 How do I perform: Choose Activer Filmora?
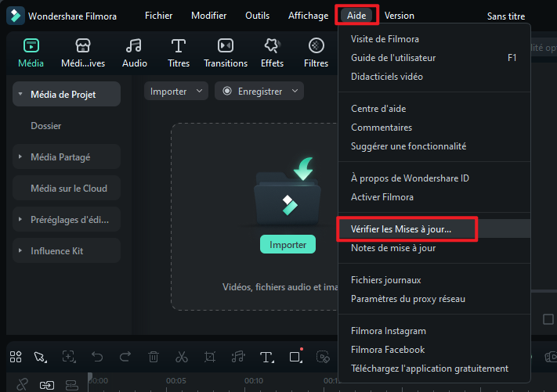coord(434,197)
